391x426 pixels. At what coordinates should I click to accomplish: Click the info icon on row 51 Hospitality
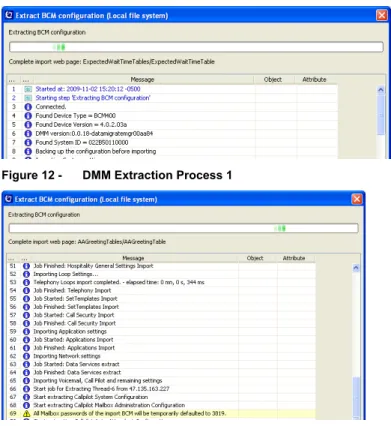pyautogui.click(x=26, y=266)
